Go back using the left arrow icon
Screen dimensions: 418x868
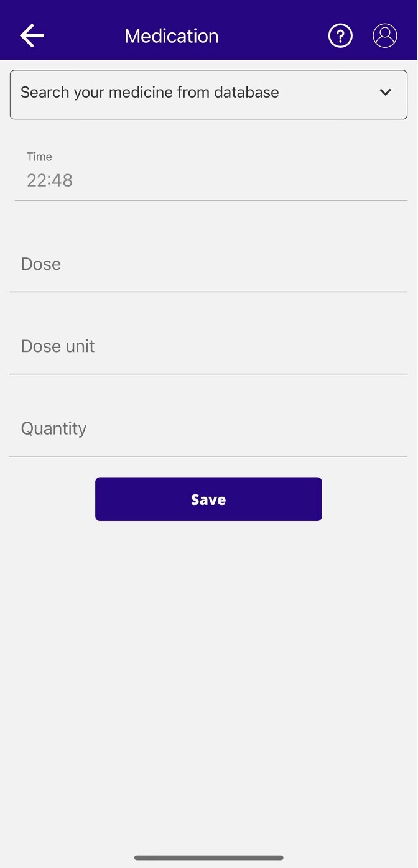click(x=32, y=36)
